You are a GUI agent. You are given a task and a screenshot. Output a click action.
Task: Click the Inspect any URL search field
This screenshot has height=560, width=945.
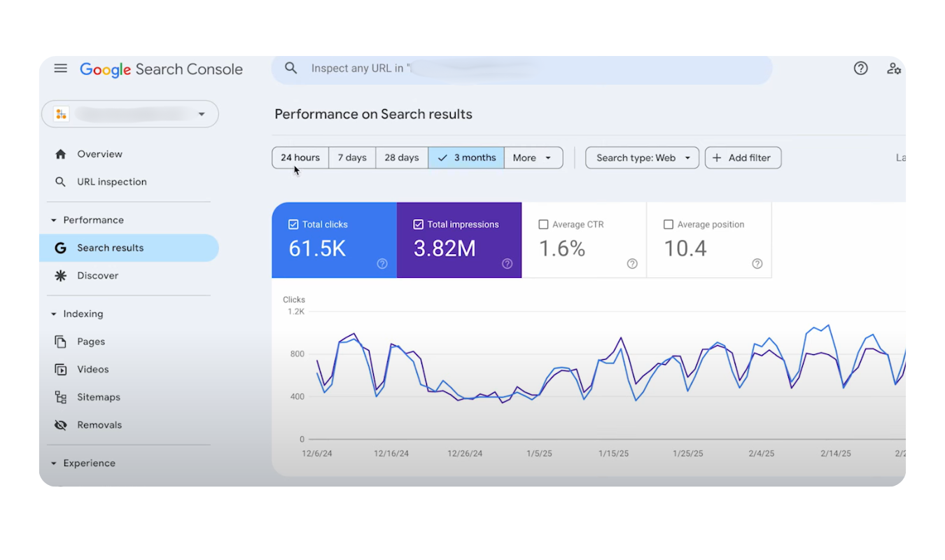coord(521,69)
